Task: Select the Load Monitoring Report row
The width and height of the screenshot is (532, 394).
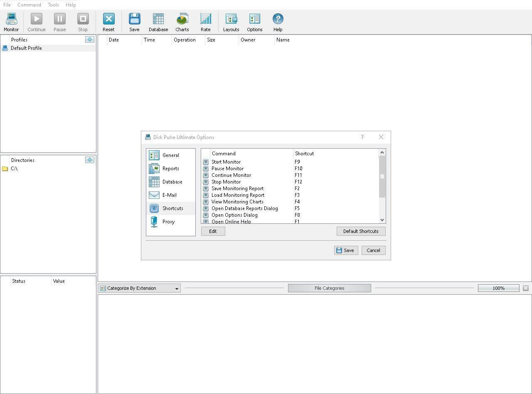Action: (x=290, y=195)
